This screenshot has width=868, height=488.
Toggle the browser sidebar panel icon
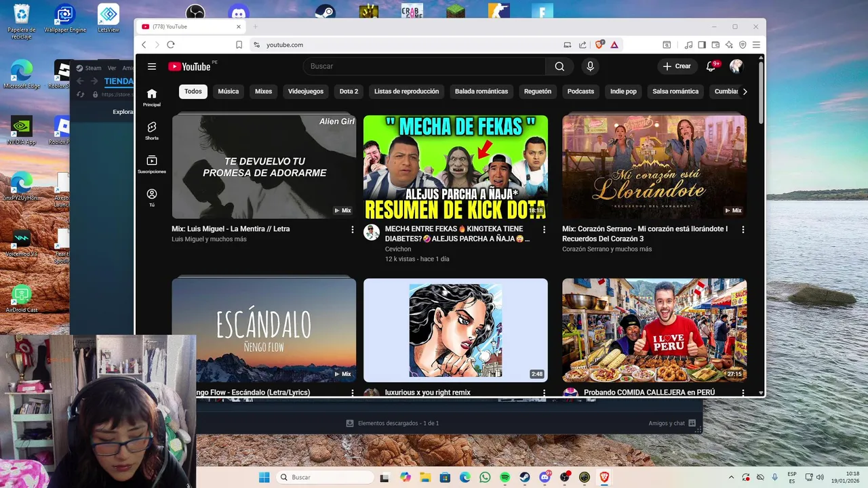702,45
